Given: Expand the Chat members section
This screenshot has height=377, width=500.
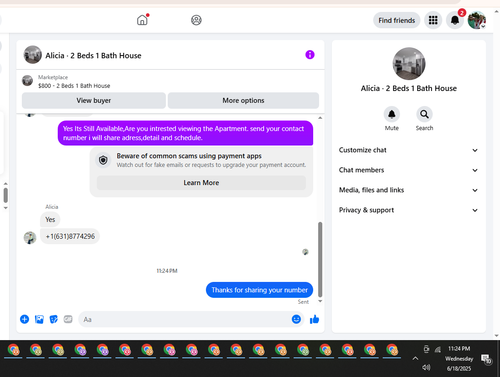Looking at the screenshot, I should pos(408,170).
